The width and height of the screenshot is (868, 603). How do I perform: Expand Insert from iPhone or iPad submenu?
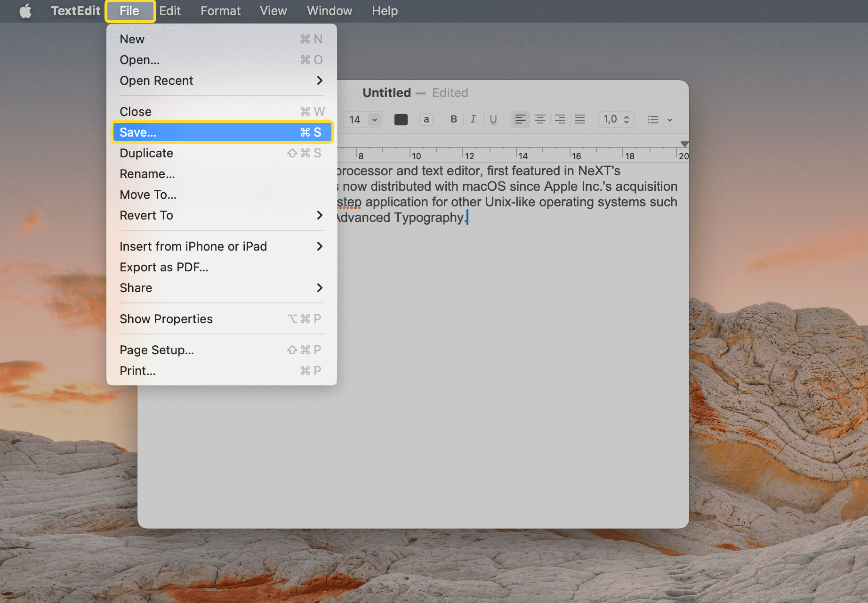[x=222, y=246]
